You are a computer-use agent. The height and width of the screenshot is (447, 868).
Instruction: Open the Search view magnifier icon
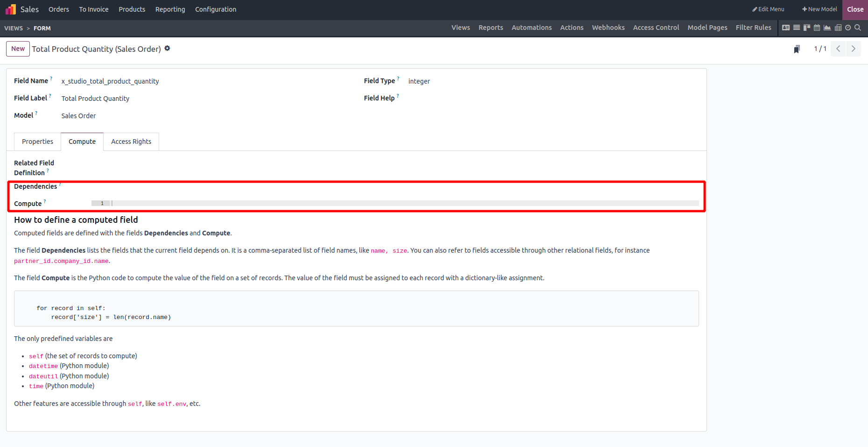(x=858, y=28)
